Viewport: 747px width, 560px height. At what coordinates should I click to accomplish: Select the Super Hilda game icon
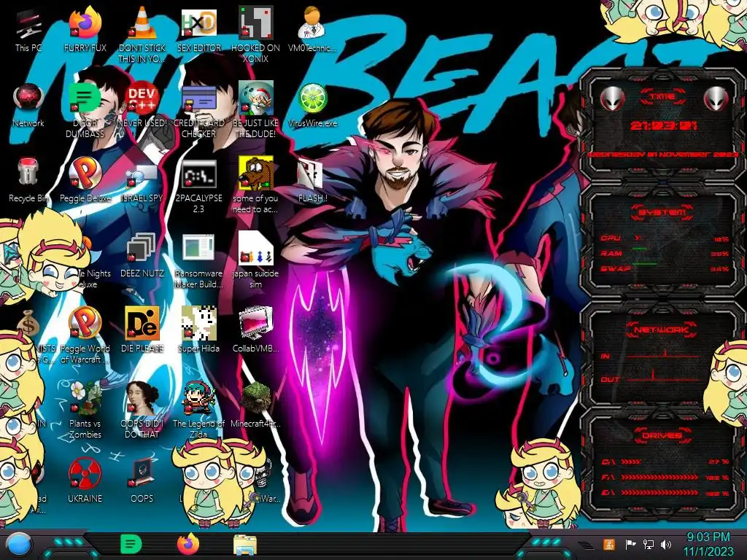199,330
